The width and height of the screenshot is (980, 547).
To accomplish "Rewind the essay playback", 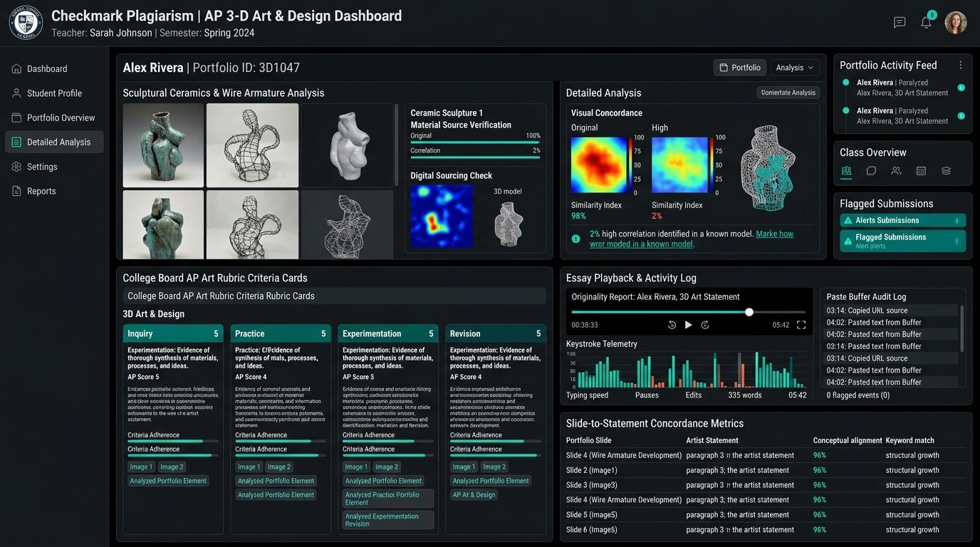I will (x=672, y=325).
